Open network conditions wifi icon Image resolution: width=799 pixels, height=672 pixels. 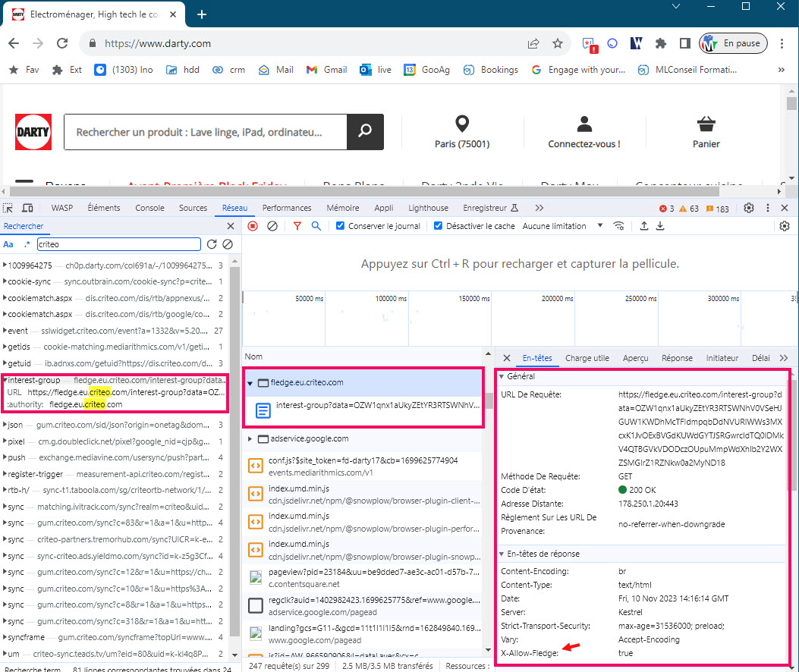pyautogui.click(x=618, y=226)
